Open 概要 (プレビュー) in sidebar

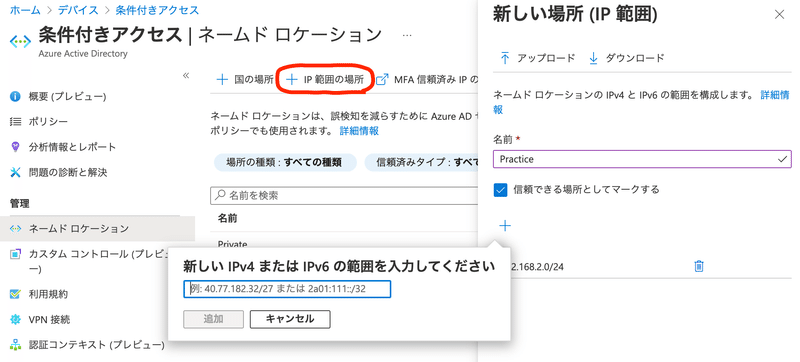click(67, 96)
